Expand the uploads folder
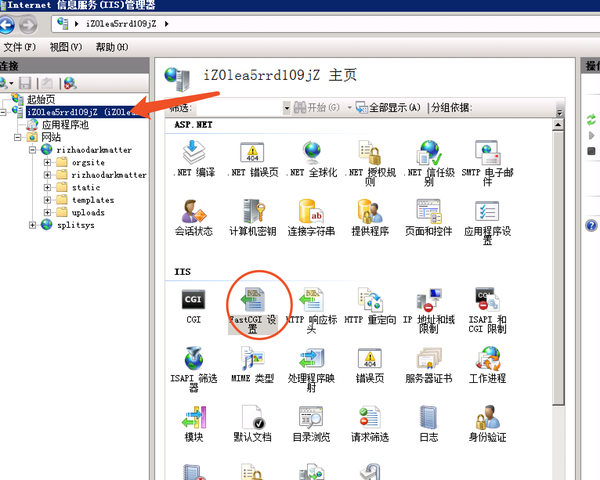 pyautogui.click(x=47, y=212)
